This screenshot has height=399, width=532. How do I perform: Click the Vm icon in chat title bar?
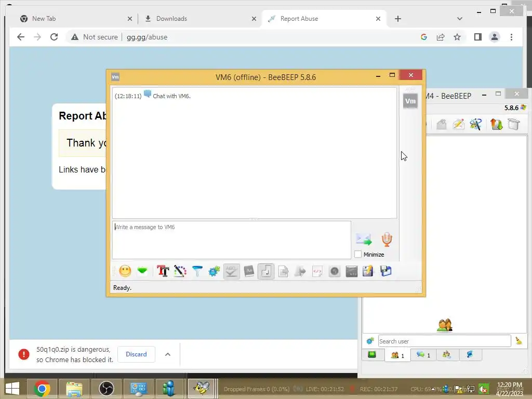pos(115,77)
